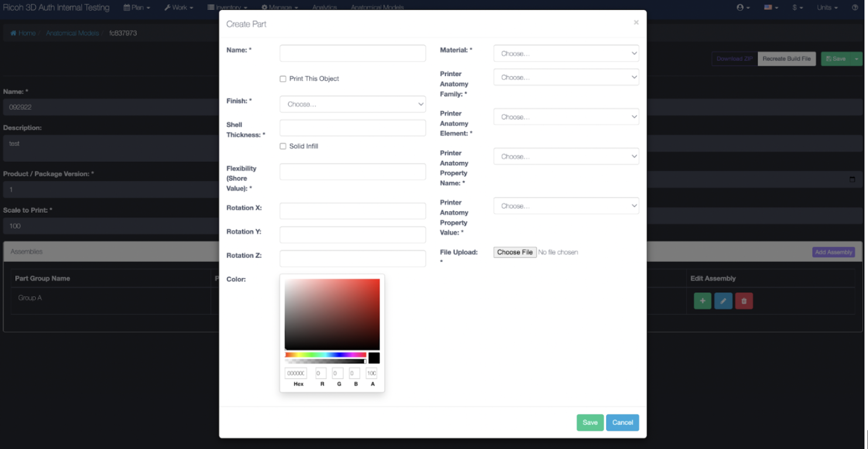Open the dollar currency menu
This screenshot has width=868, height=449.
(797, 8)
